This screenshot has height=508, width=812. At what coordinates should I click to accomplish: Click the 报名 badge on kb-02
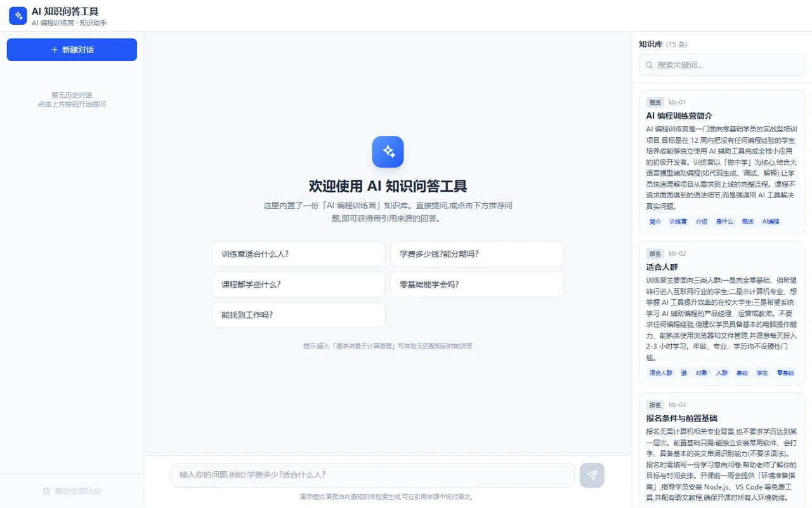[655, 253]
